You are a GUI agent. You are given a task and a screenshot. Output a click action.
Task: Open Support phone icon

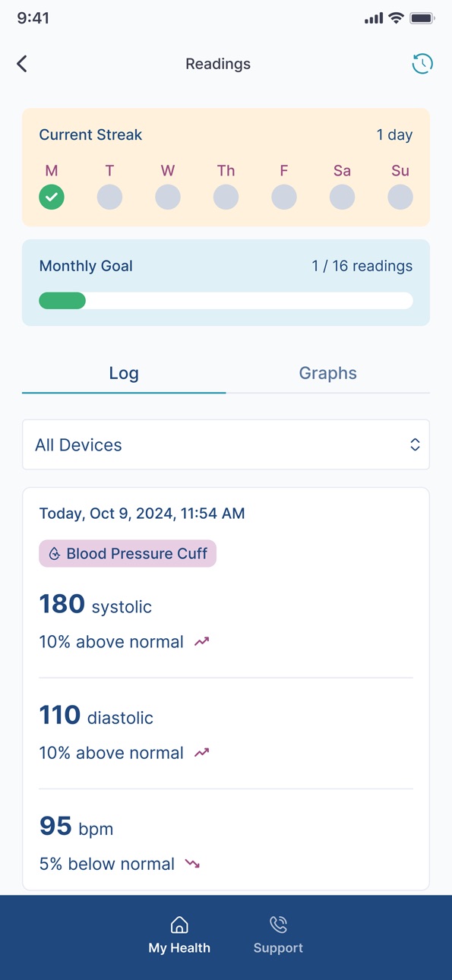pos(278,925)
